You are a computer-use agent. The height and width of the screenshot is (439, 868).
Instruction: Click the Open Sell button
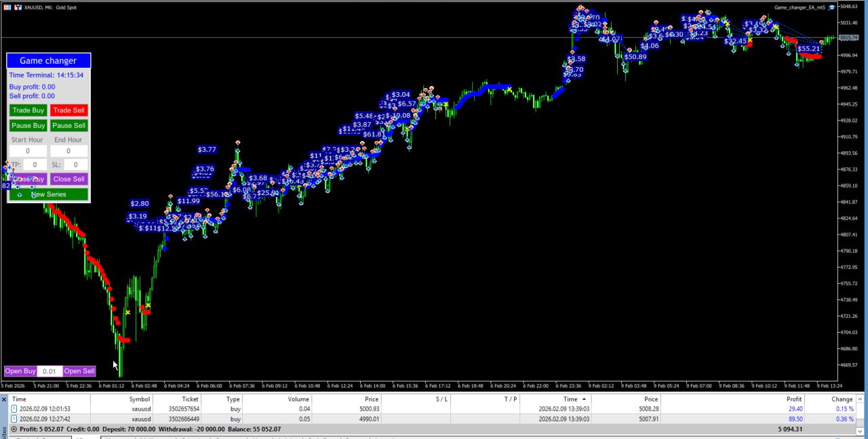(79, 371)
